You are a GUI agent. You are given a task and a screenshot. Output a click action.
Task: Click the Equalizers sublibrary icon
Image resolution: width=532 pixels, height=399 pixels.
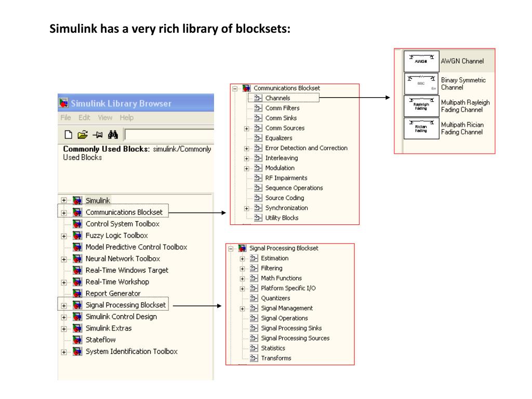(258, 138)
